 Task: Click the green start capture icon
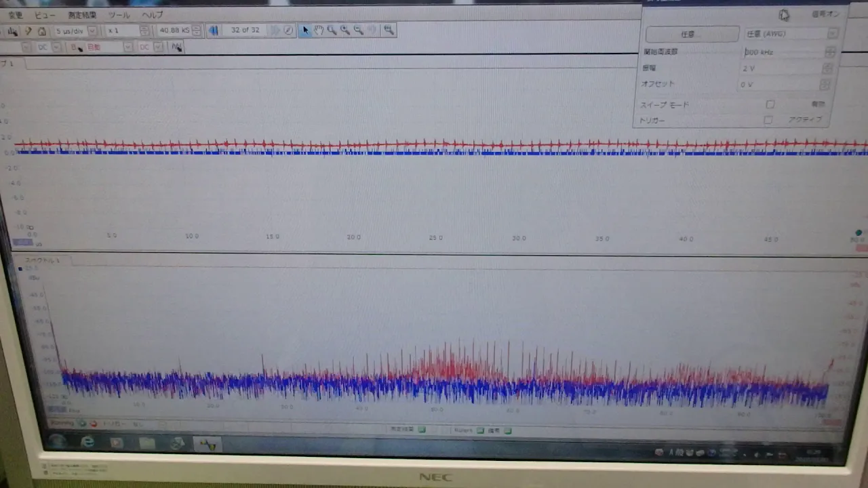click(82, 423)
